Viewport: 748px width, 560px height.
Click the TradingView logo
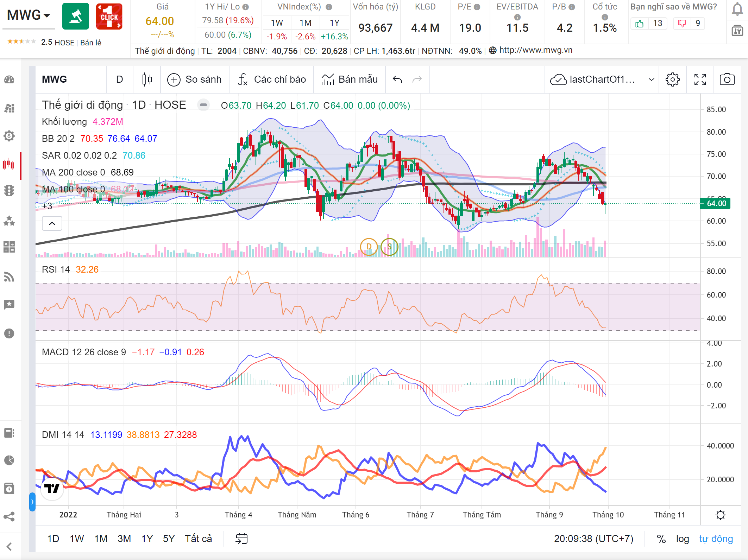click(x=52, y=488)
